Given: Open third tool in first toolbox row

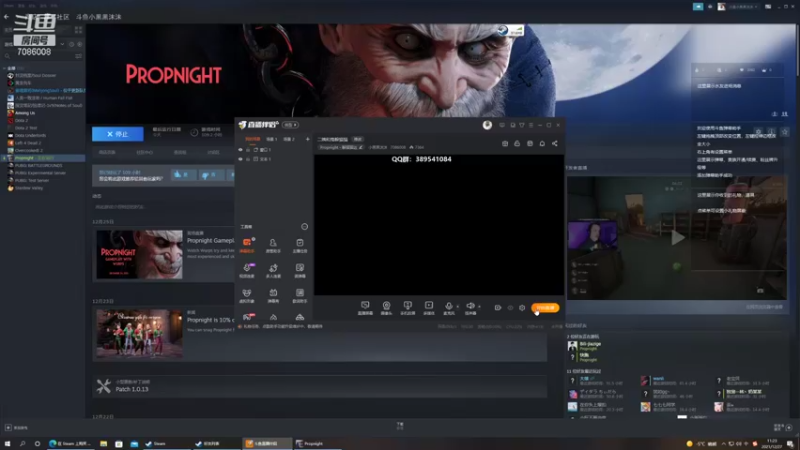Looking at the screenshot, I should pyautogui.click(x=299, y=245).
